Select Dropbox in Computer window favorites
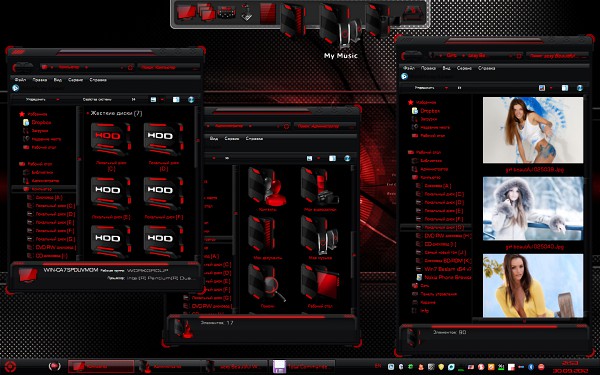This screenshot has width=600, height=375. (x=37, y=122)
